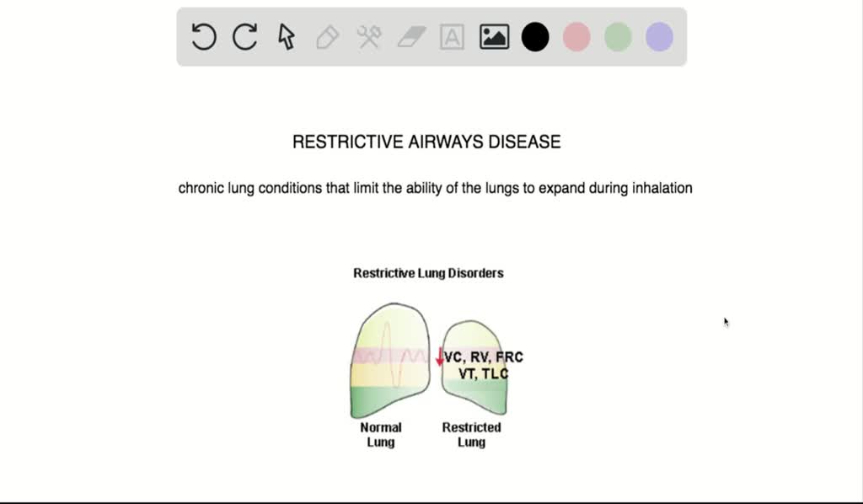Image resolution: width=863 pixels, height=504 pixels.
Task: Activate the selection tool instead of eraser
Action: [x=285, y=37]
